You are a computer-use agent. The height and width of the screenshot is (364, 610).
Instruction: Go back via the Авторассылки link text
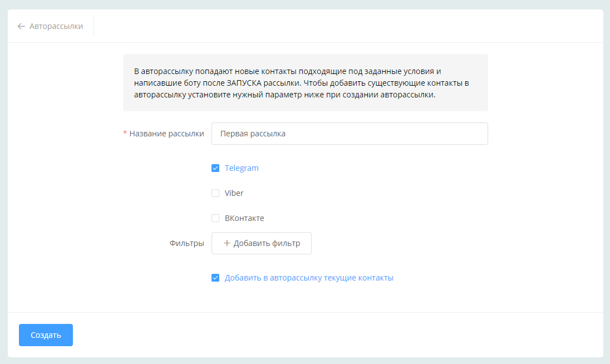[56, 26]
